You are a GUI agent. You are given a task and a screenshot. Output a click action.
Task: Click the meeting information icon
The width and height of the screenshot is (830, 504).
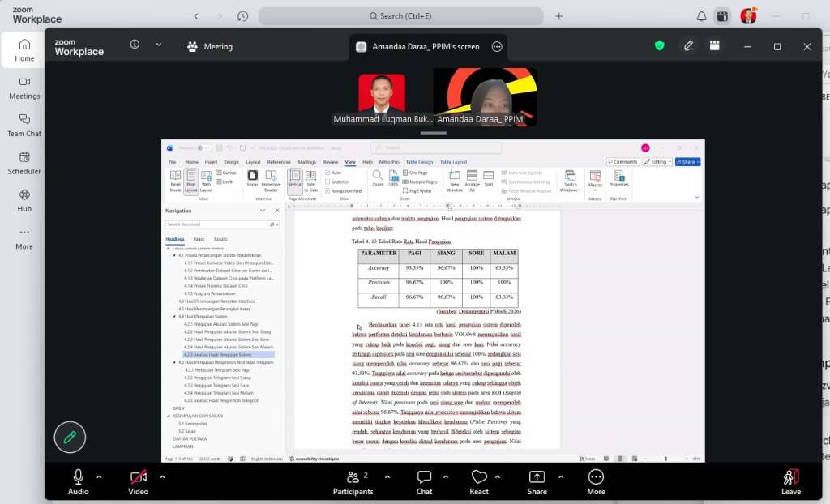tap(135, 45)
